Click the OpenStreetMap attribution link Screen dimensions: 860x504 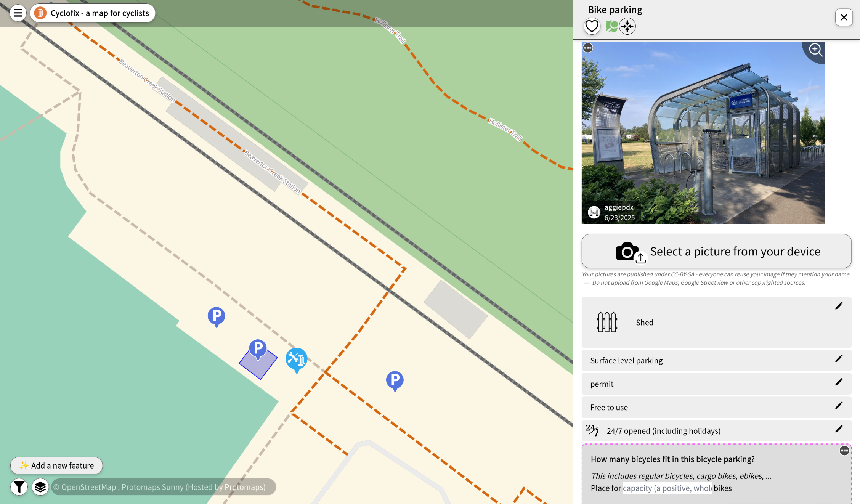[88, 487]
